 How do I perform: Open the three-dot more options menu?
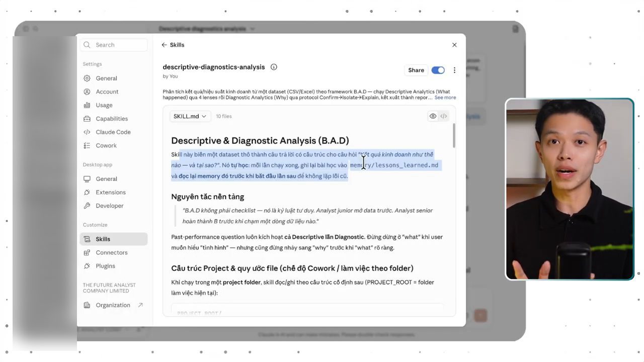[x=454, y=70]
